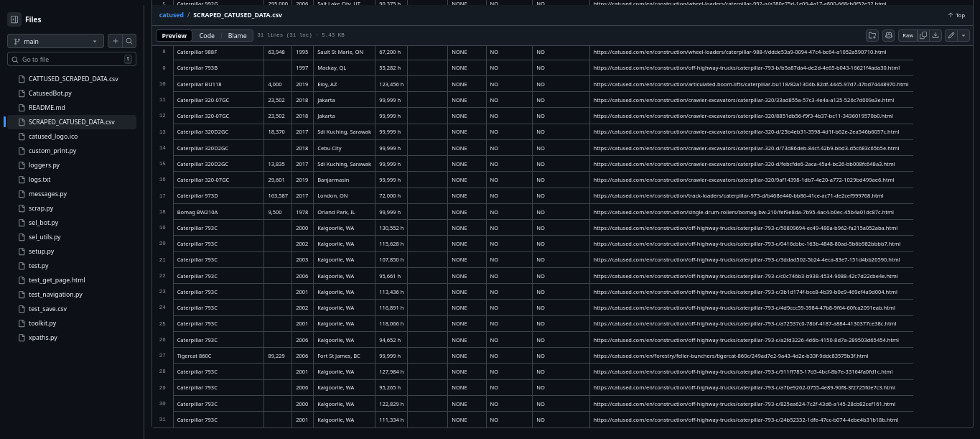This screenshot has height=439, width=980.
Task: Jump to top using the Top arrow
Action: [956, 14]
